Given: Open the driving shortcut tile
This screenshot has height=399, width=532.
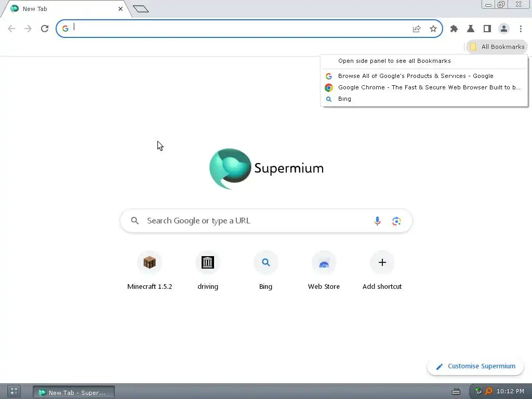Looking at the screenshot, I should 208,270.
